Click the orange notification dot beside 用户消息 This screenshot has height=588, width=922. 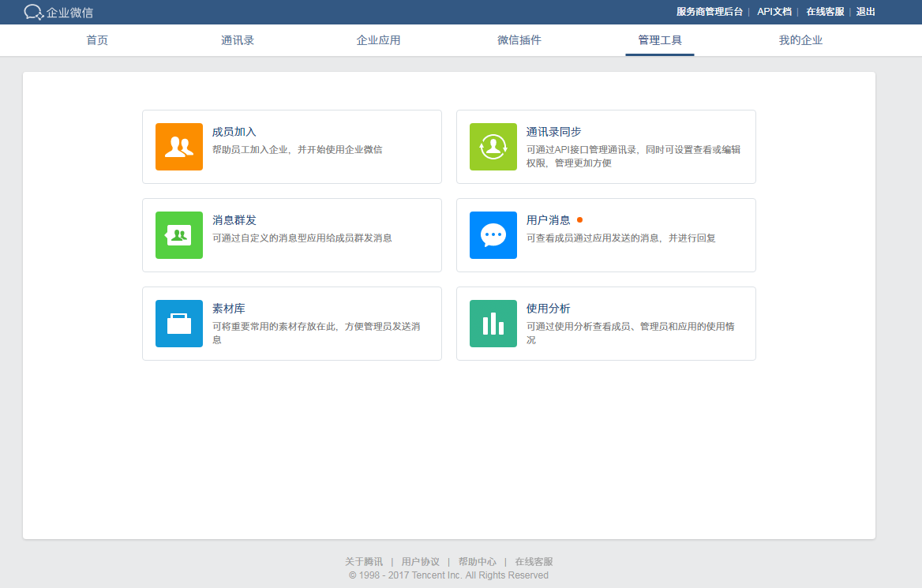pyautogui.click(x=579, y=220)
